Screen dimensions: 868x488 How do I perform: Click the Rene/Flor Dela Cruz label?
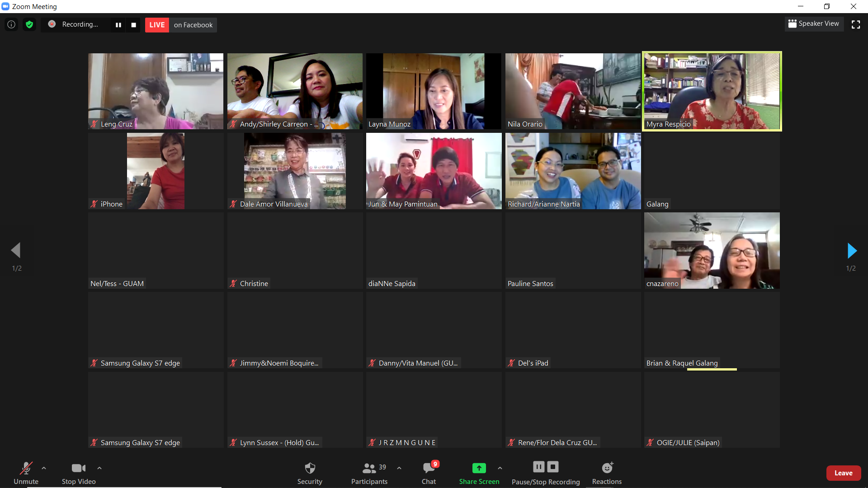(x=557, y=443)
